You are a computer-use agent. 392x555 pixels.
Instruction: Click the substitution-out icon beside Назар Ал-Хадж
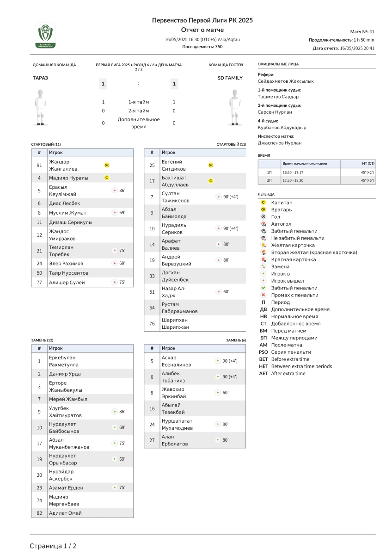click(x=218, y=292)
